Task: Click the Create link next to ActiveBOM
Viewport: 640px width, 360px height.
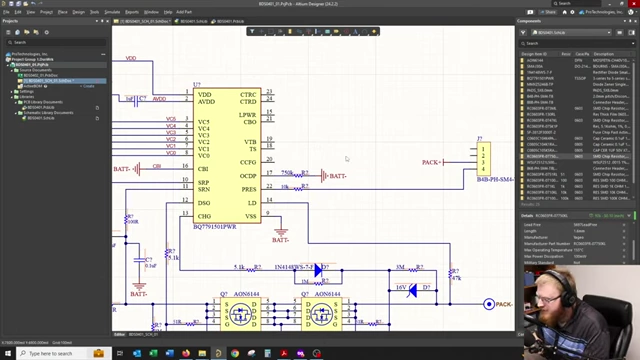Action: pyautogui.click(x=88, y=86)
